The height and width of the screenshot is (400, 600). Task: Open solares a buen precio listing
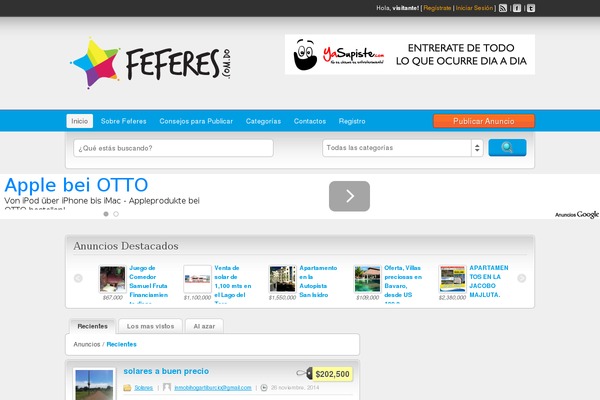click(x=166, y=371)
